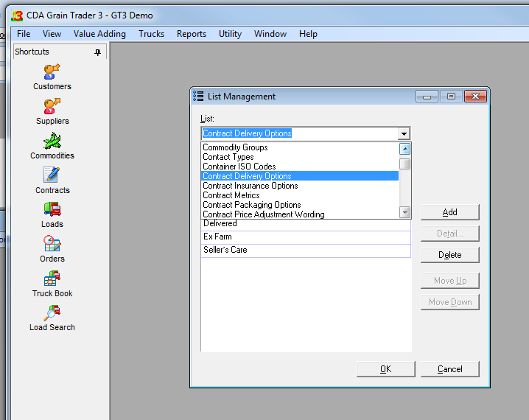Choose Commodity Groups in dropdown list
This screenshot has height=420, width=529.
click(235, 147)
